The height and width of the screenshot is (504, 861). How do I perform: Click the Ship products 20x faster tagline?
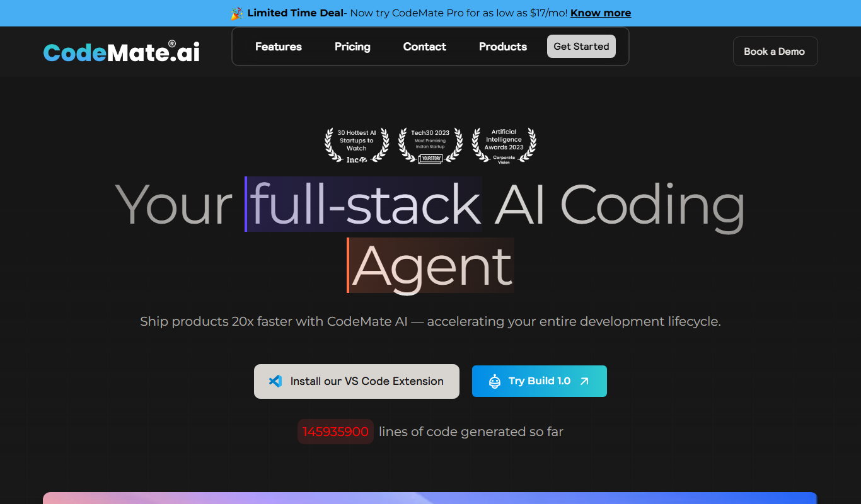pos(430,321)
